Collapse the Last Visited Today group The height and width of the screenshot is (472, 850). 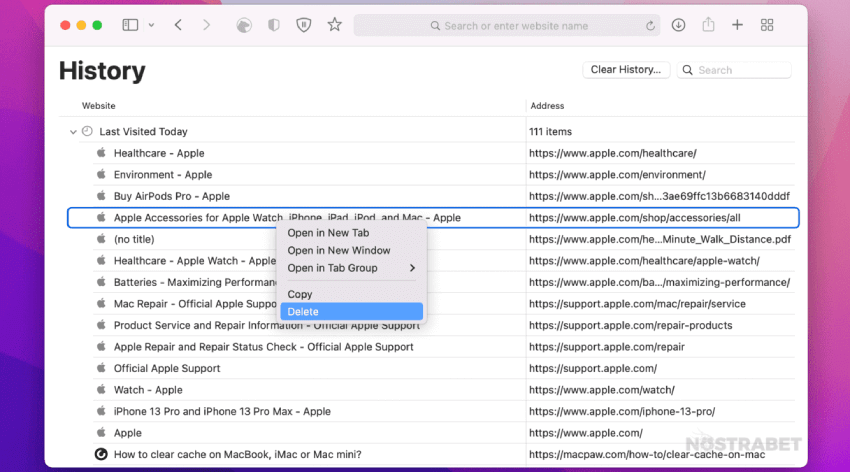[x=73, y=132]
